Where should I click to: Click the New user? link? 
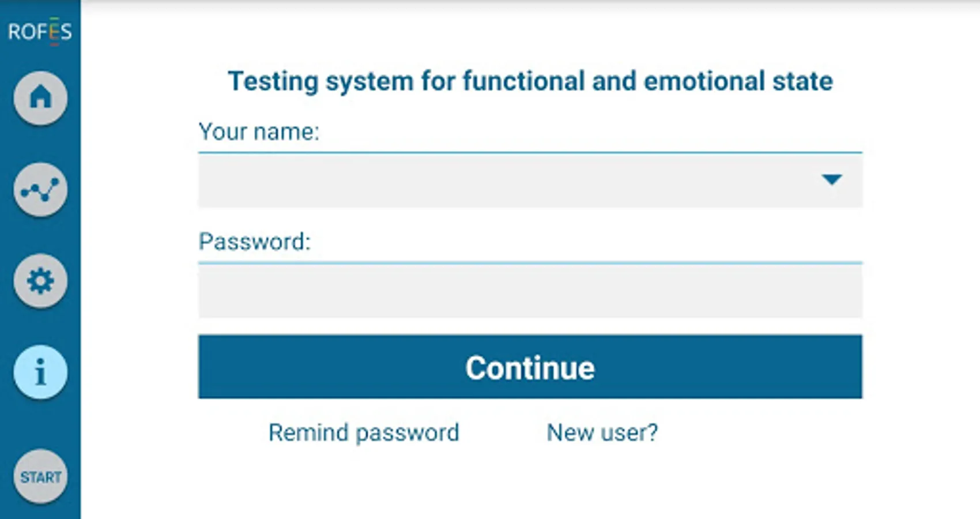click(x=602, y=432)
